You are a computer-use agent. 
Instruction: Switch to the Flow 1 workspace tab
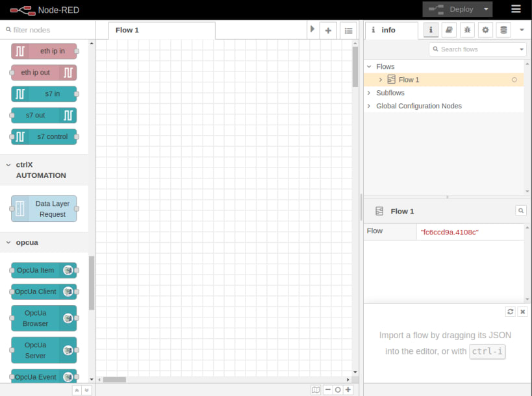pos(162,31)
